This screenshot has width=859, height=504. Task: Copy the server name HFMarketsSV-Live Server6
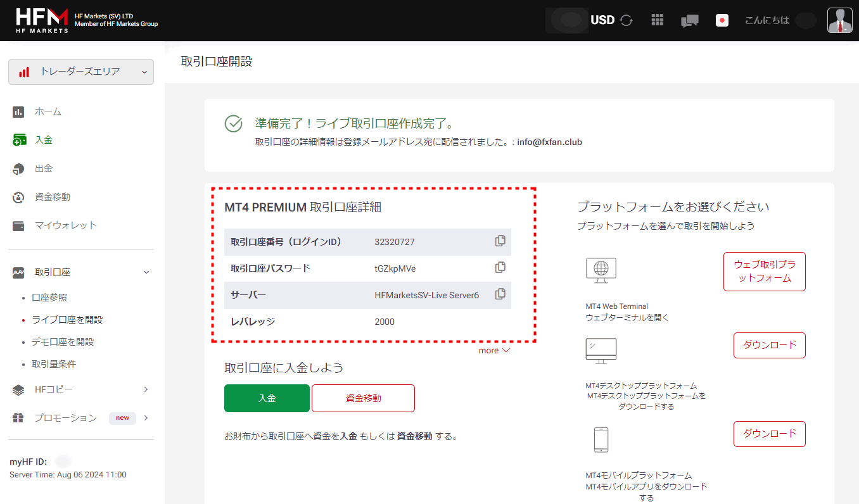point(500,294)
